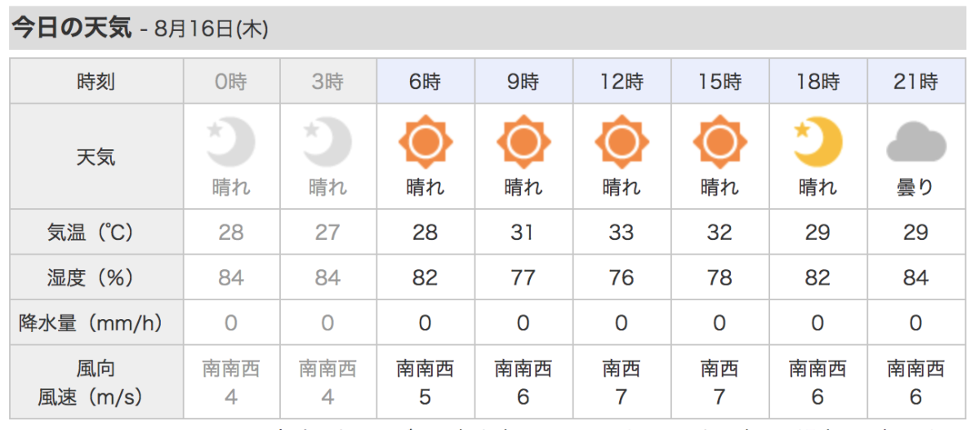Viewport: 980px width, 430px height.
Task: Click the 76 humidity value at 12時
Action: tap(621, 277)
